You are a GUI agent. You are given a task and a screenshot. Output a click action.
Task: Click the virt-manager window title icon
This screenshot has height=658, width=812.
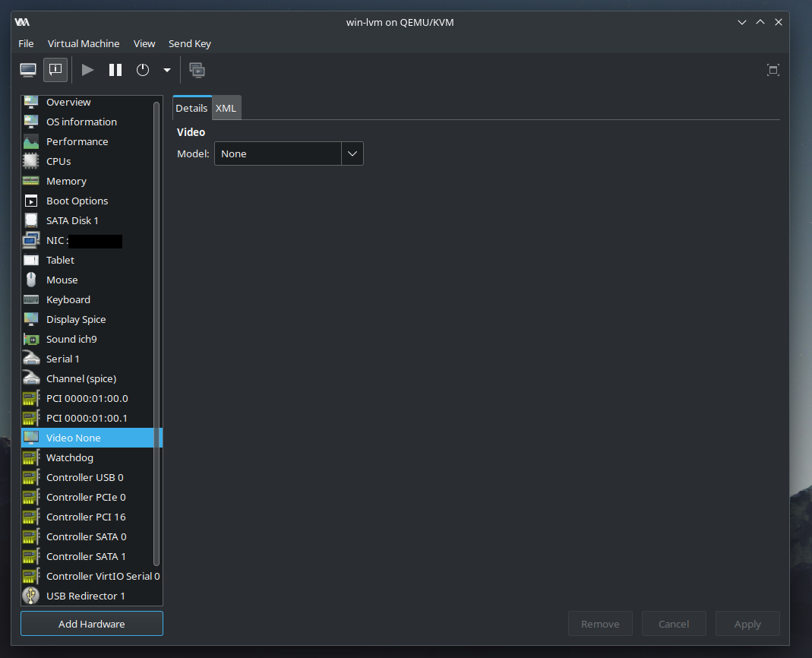[22, 22]
